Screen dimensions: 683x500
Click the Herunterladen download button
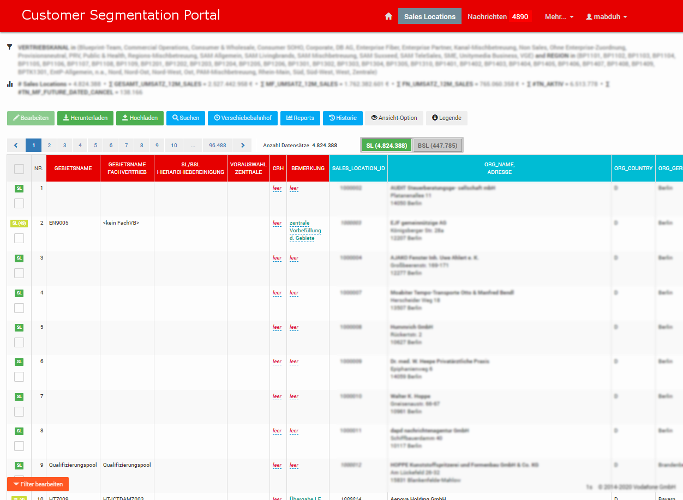point(86,118)
